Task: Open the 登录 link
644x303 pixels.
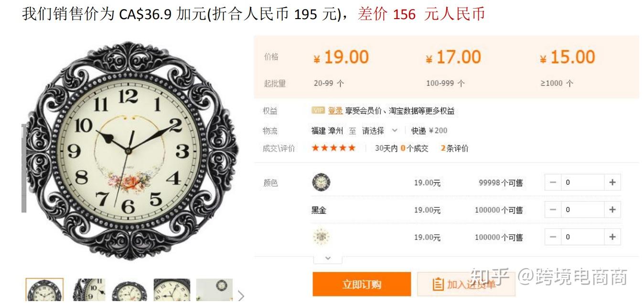Action: pos(335,111)
